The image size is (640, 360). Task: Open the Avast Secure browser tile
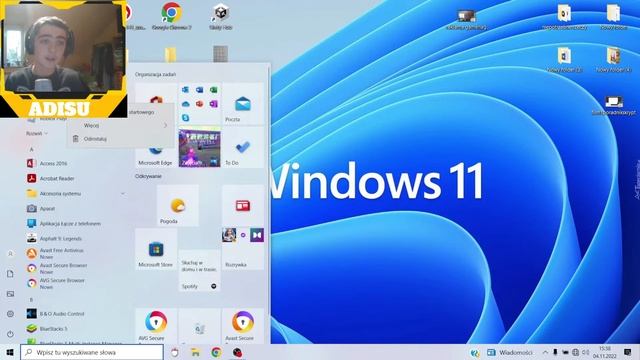tap(243, 325)
